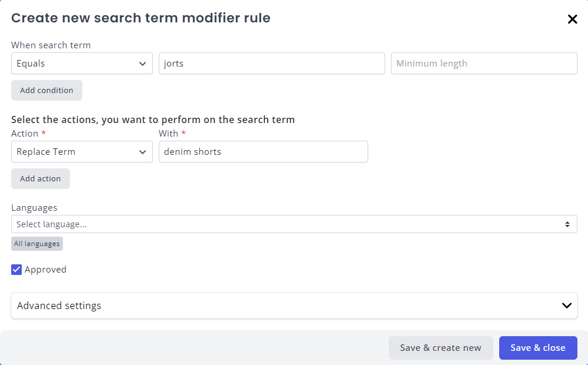Image resolution: width=588 pixels, height=365 pixels.
Task: Click the Save & close button
Action: click(x=537, y=348)
